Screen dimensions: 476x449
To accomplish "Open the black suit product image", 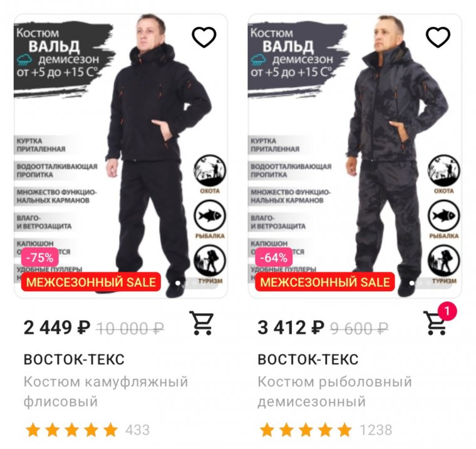I will coord(121,156).
